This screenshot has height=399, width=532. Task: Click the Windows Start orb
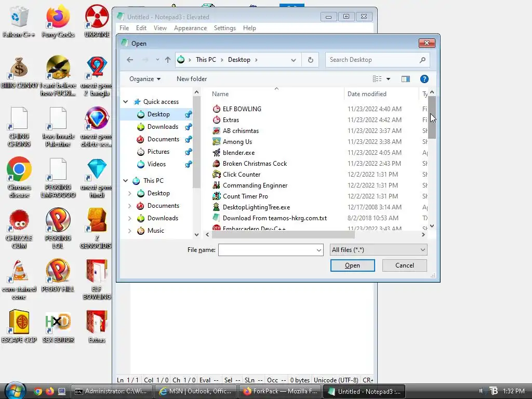[x=15, y=391]
